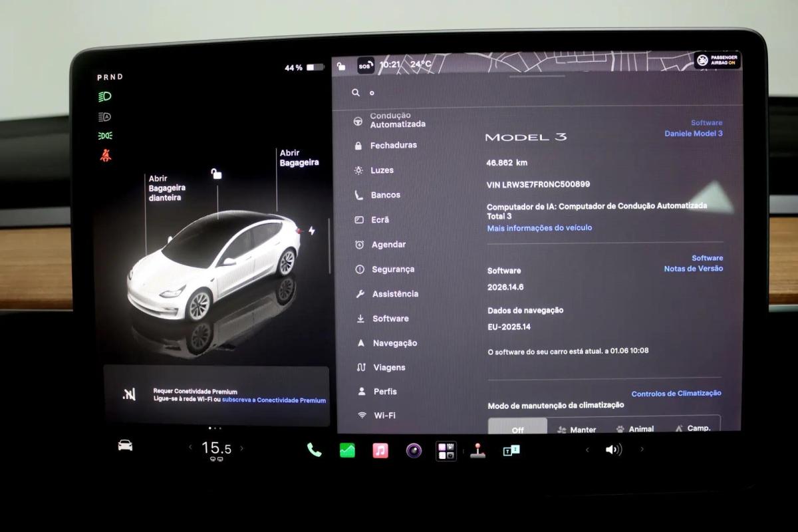Open Controlos de Climatização link
Screen dimensions: 798x532
(676, 394)
